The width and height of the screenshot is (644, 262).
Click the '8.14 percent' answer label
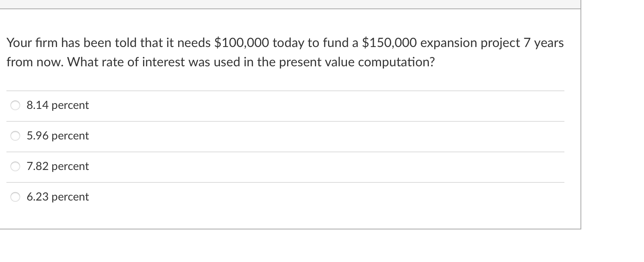click(58, 105)
